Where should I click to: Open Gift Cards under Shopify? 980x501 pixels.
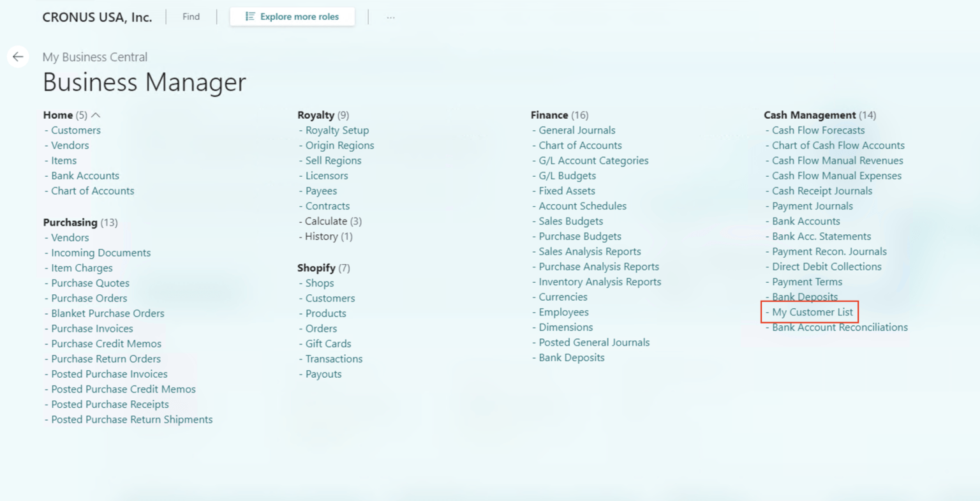pyautogui.click(x=327, y=343)
